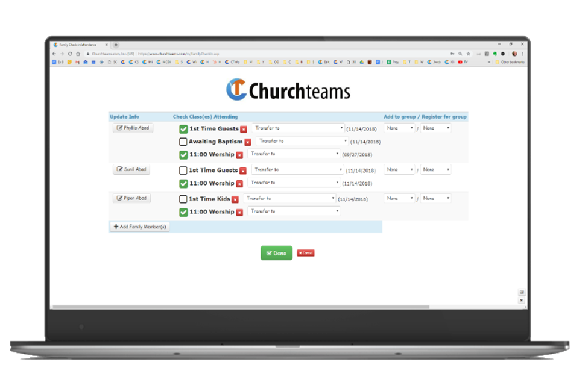Open a new tab with the plus icon
Image resolution: width=588 pixels, height=388 pixels.
tap(116, 45)
